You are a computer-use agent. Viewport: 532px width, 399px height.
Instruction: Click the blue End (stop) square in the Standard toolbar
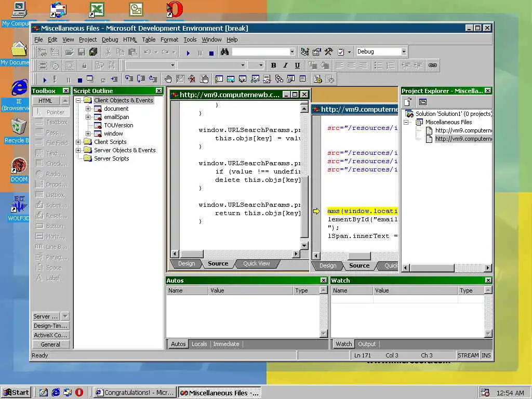pyautogui.click(x=211, y=53)
